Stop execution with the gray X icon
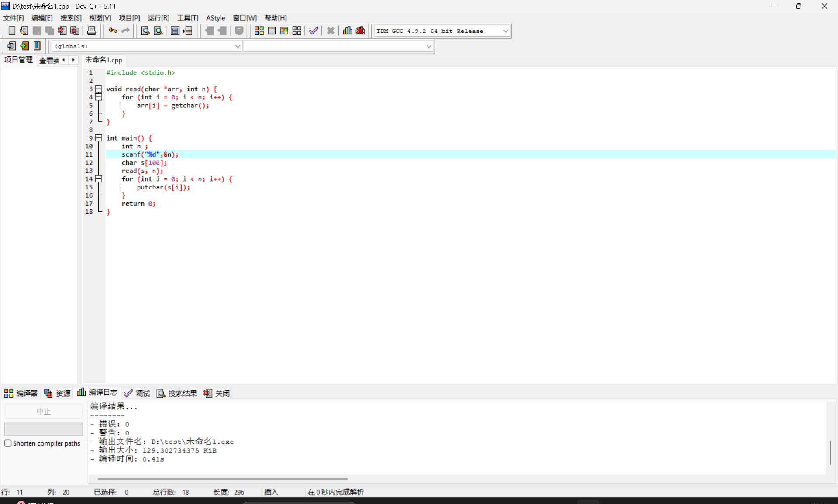This screenshot has width=838, height=504. (331, 31)
